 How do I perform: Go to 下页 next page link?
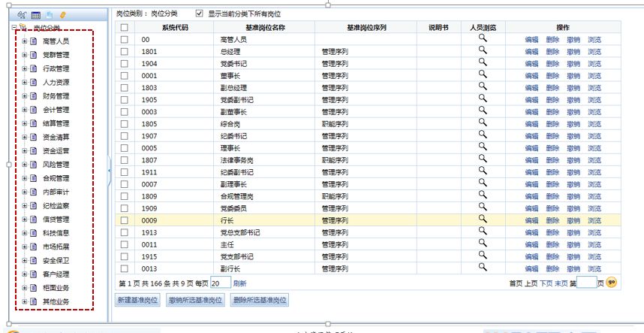point(546,283)
